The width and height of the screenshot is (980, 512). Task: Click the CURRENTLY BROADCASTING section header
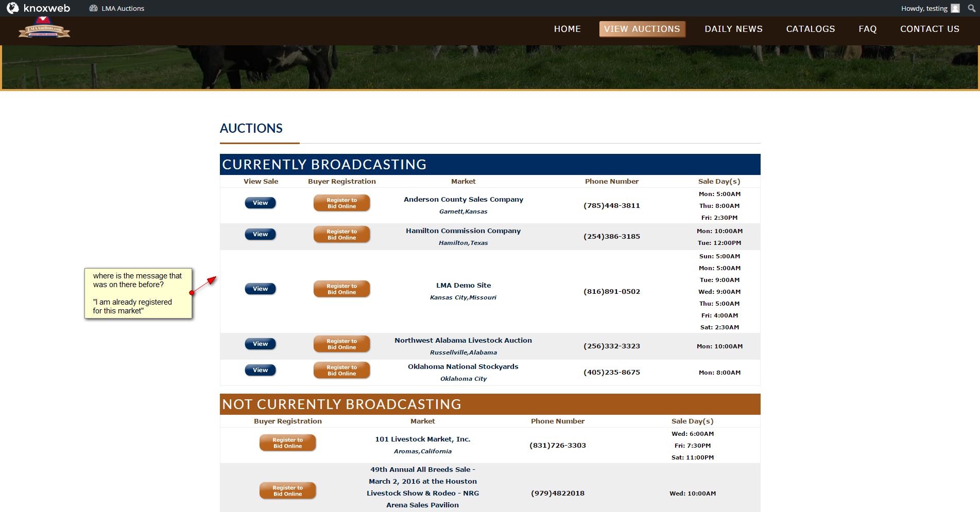point(490,165)
